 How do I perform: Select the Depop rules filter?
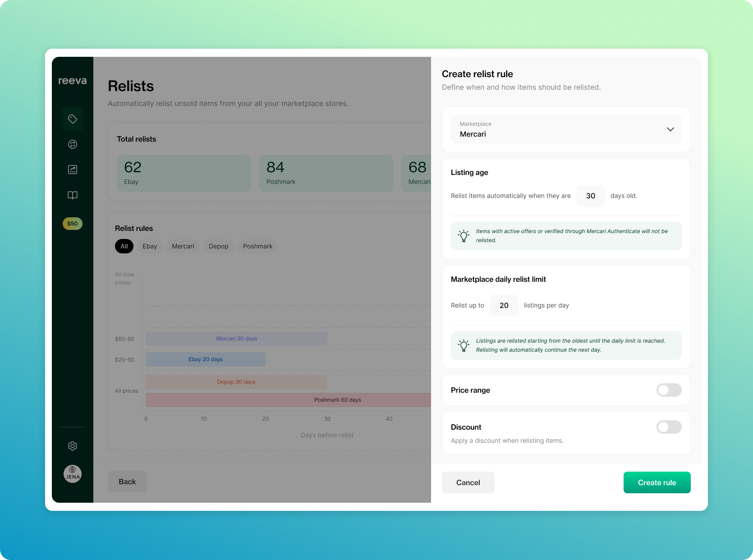219,246
